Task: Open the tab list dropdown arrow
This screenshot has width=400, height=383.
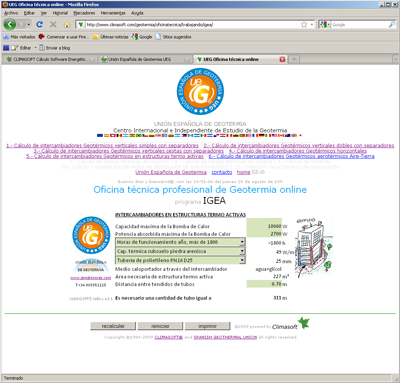Action: (395, 59)
